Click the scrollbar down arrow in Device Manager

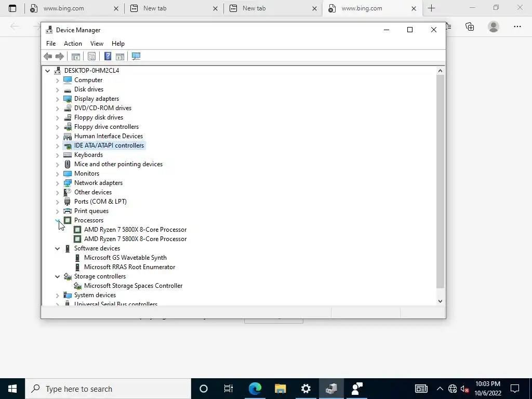point(440,301)
